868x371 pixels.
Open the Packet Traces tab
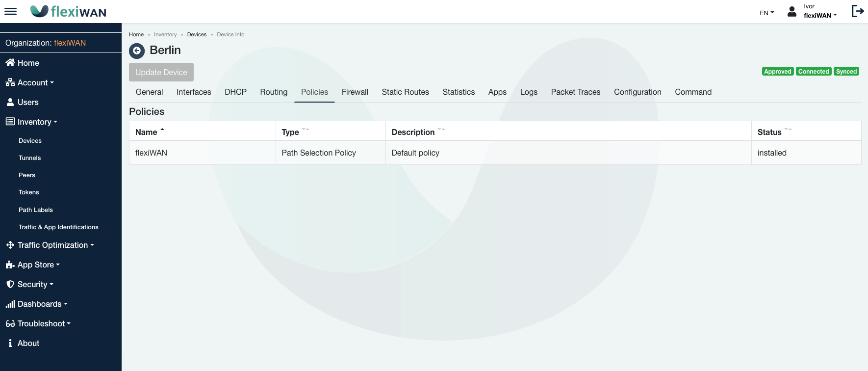[575, 92]
